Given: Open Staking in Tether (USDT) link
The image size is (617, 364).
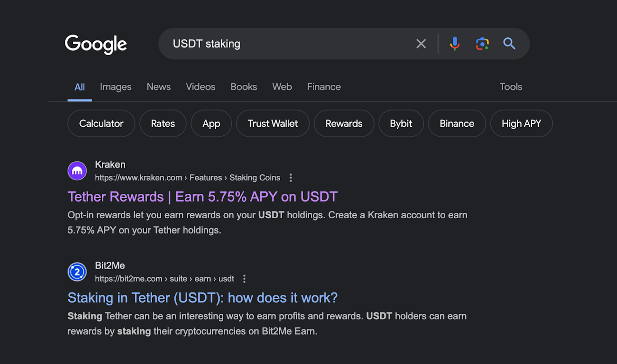Looking at the screenshot, I should [x=202, y=298].
